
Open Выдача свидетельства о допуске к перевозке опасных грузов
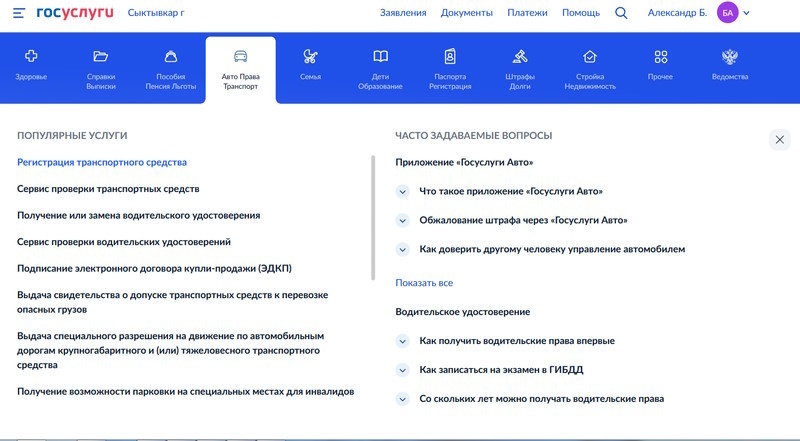pos(172,302)
